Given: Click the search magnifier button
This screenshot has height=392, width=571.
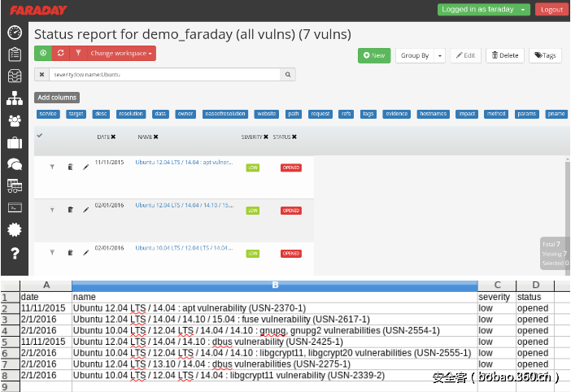Looking at the screenshot, I should click(288, 75).
